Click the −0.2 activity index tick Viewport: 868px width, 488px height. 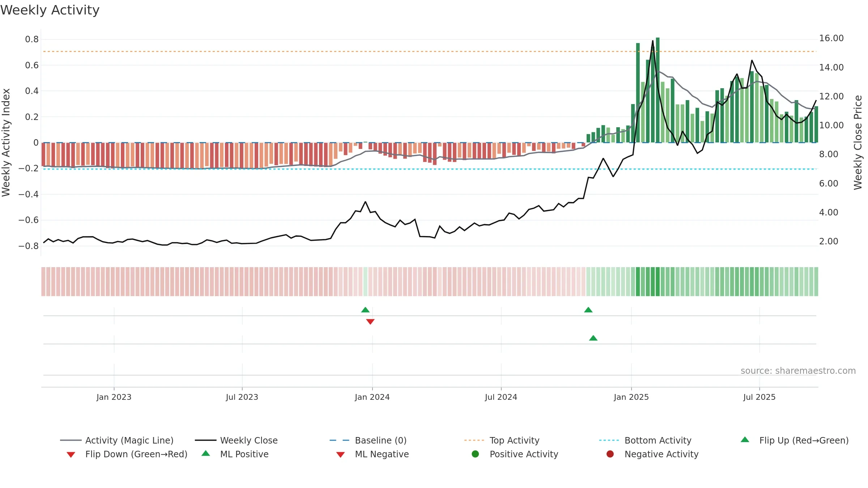pos(28,168)
